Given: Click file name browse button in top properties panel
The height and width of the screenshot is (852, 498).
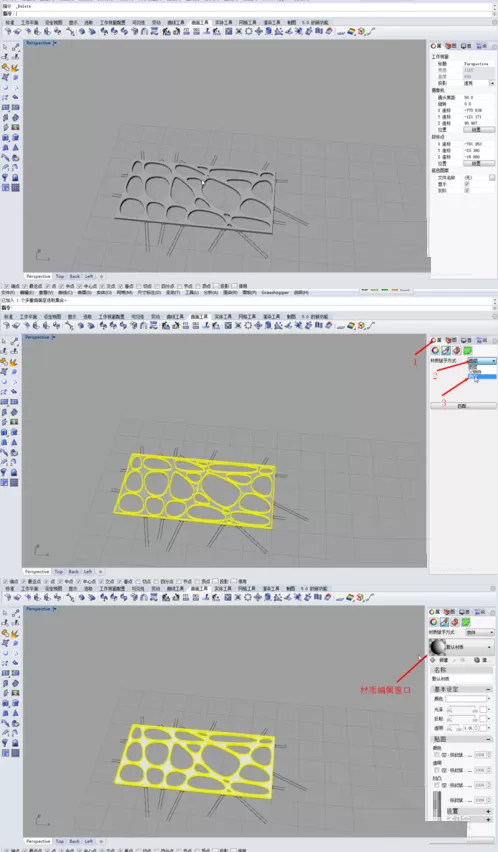Looking at the screenshot, I should click(492, 178).
